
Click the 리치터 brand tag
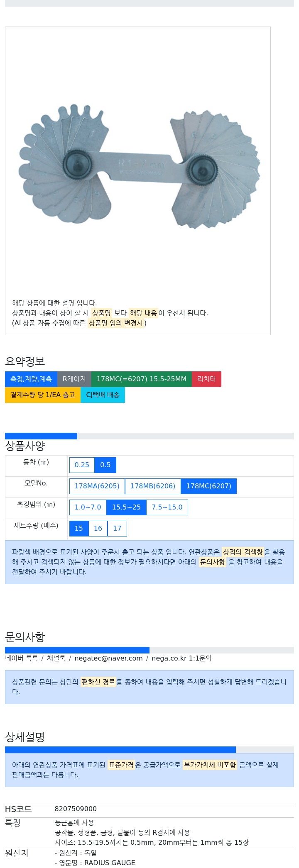coord(206,379)
